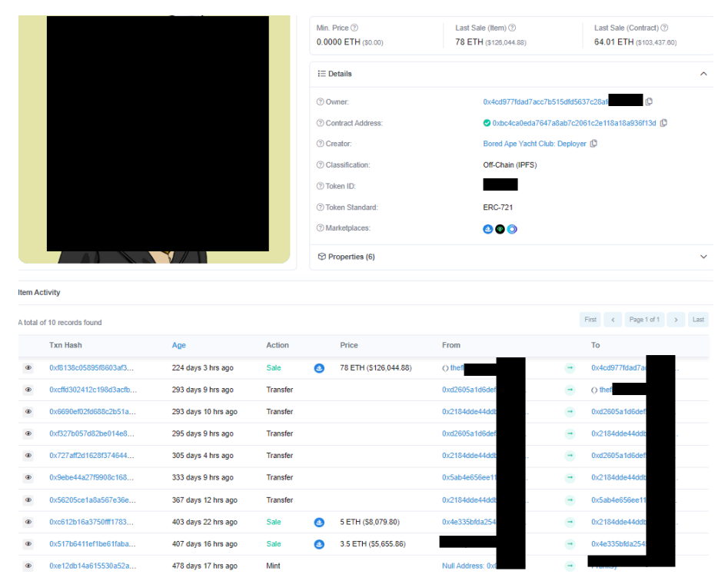Viewport: 728px width, 581px height.
Task: Click the help icon next to Token ID
Action: [320, 186]
